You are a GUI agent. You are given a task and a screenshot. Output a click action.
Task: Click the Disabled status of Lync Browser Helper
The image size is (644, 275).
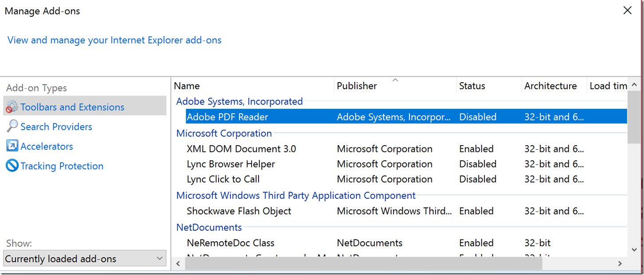pos(478,164)
